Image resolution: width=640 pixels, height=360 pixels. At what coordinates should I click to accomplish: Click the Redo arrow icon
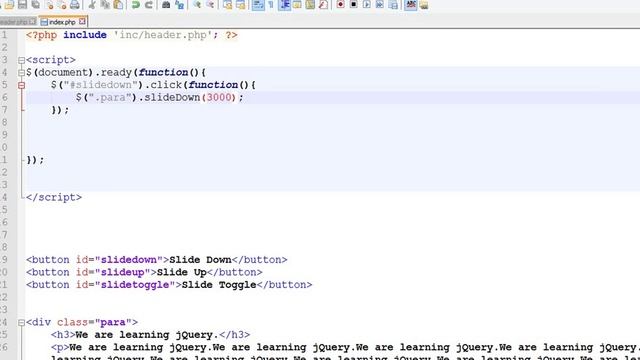point(149,4)
